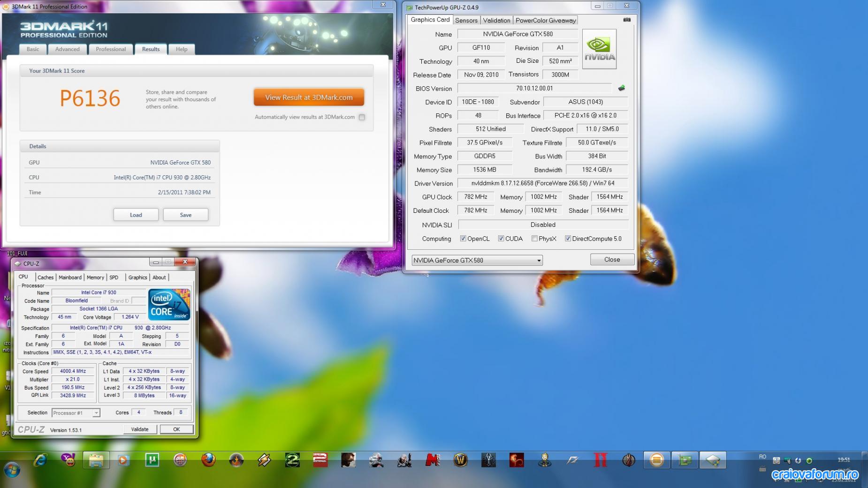Click the Driver Version field in GPU-Z
The image size is (868, 488).
pos(543,183)
